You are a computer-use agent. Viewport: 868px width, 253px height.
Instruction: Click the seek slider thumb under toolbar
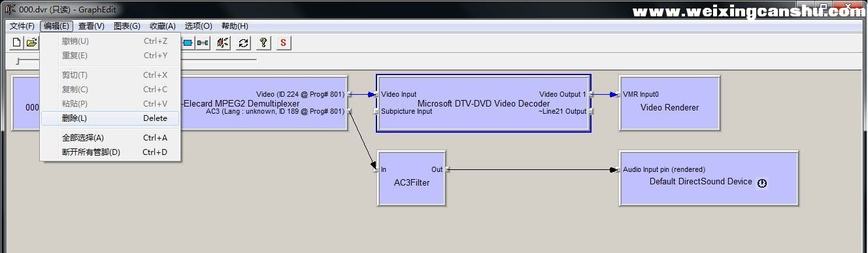pos(18,61)
